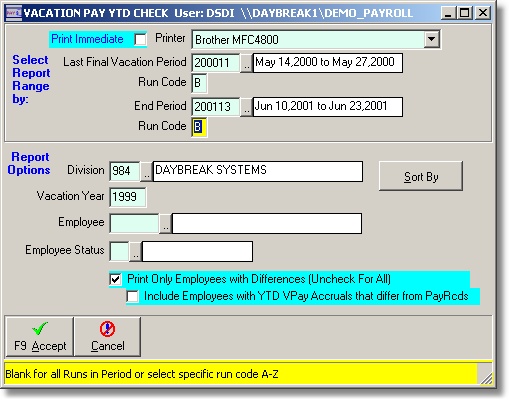Maximize the Vacation Pay YTD Check window
The width and height of the screenshot is (509, 401).
465,13
